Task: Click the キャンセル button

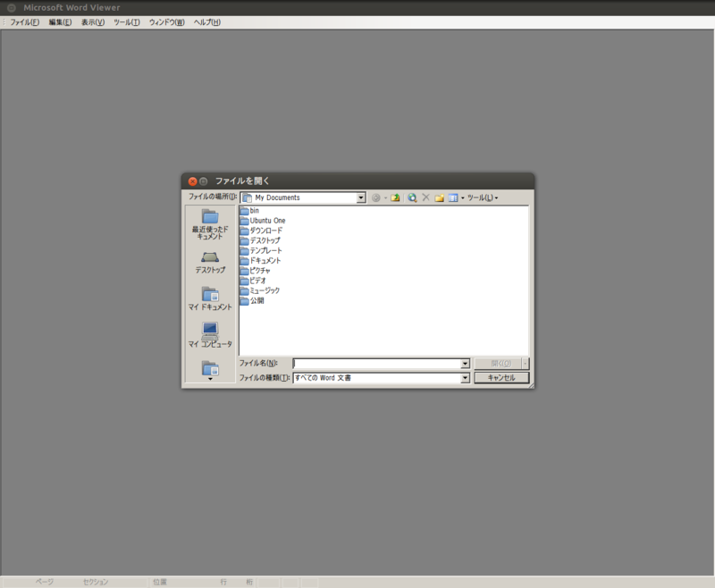Action: tap(501, 378)
